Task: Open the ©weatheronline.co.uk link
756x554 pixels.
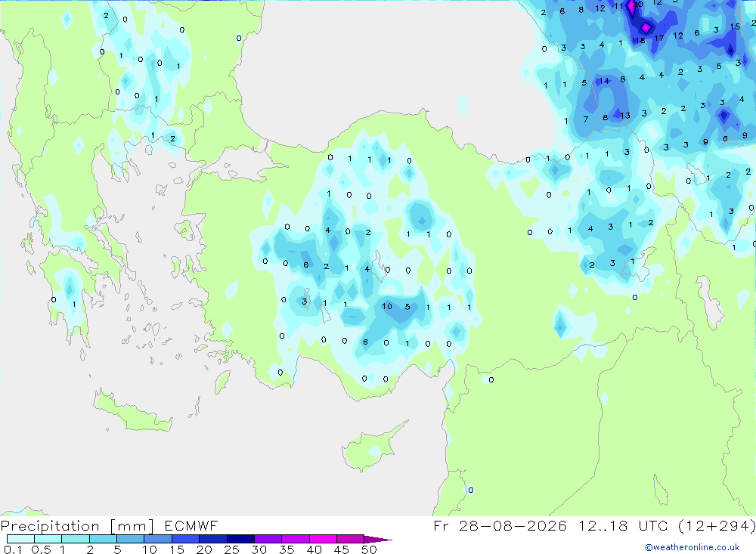Action: (x=692, y=547)
